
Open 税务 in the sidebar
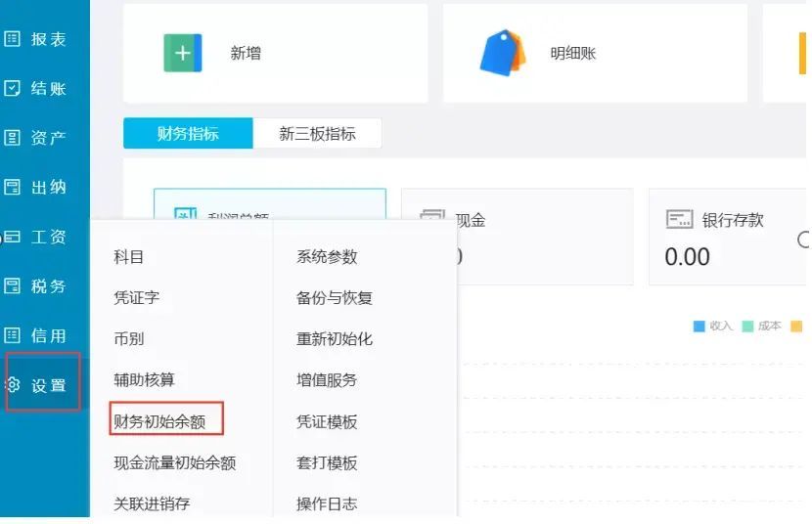tap(39, 286)
